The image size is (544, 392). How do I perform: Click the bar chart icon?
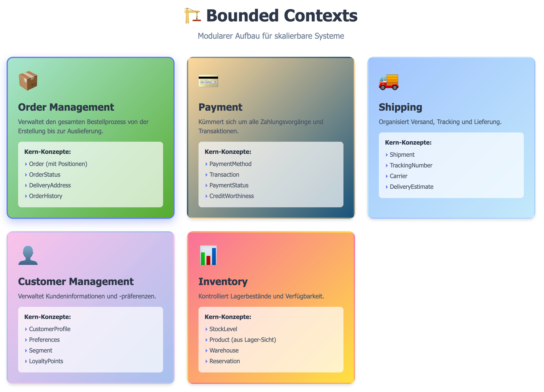click(x=208, y=255)
